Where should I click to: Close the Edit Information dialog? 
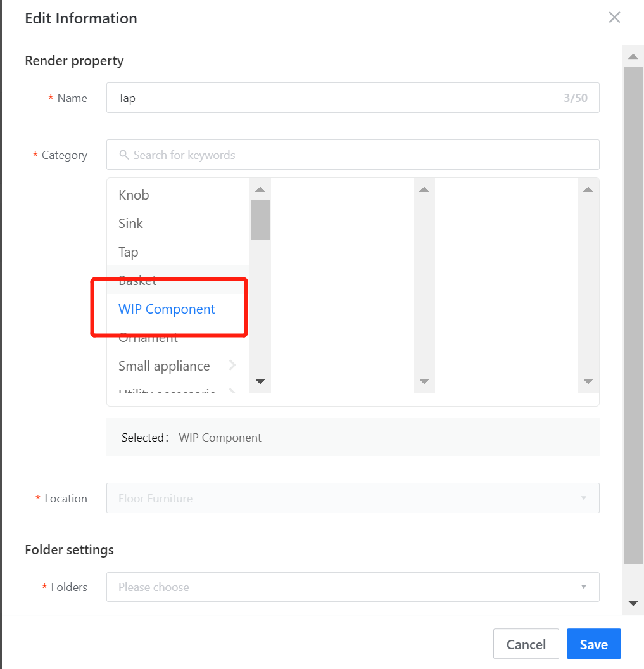tap(614, 18)
